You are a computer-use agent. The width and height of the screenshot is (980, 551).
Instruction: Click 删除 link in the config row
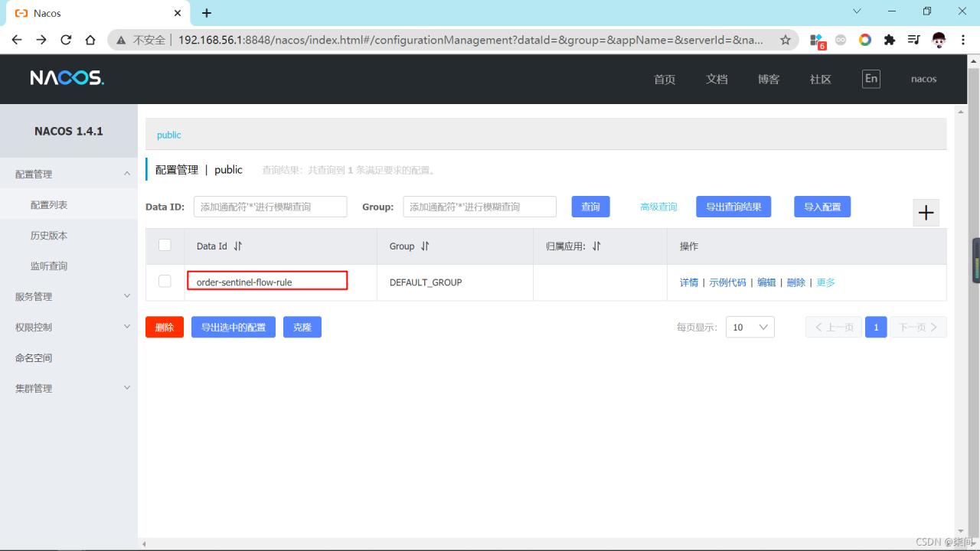tap(796, 282)
